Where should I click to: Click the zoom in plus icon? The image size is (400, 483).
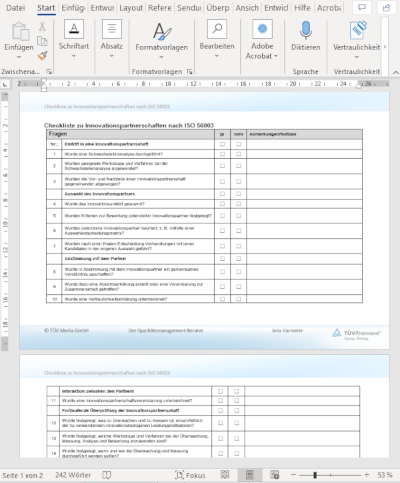[367, 475]
